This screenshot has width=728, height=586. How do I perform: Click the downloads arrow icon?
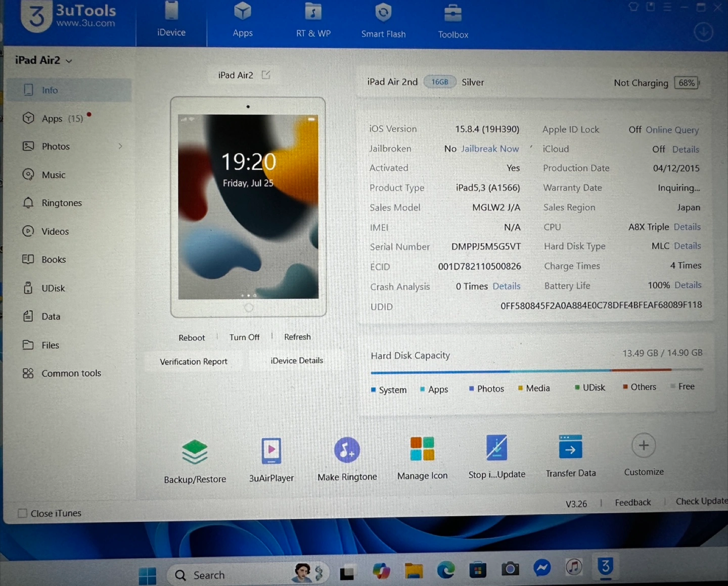(703, 32)
